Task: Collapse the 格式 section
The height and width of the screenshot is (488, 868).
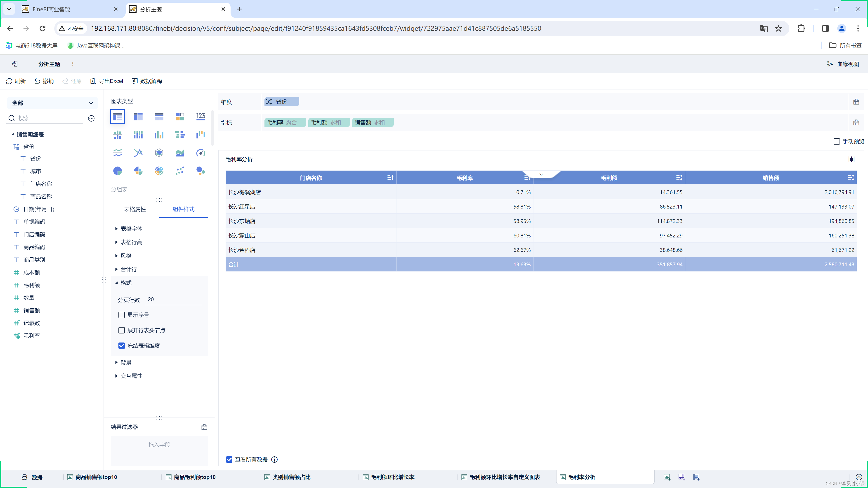Action: [x=126, y=283]
